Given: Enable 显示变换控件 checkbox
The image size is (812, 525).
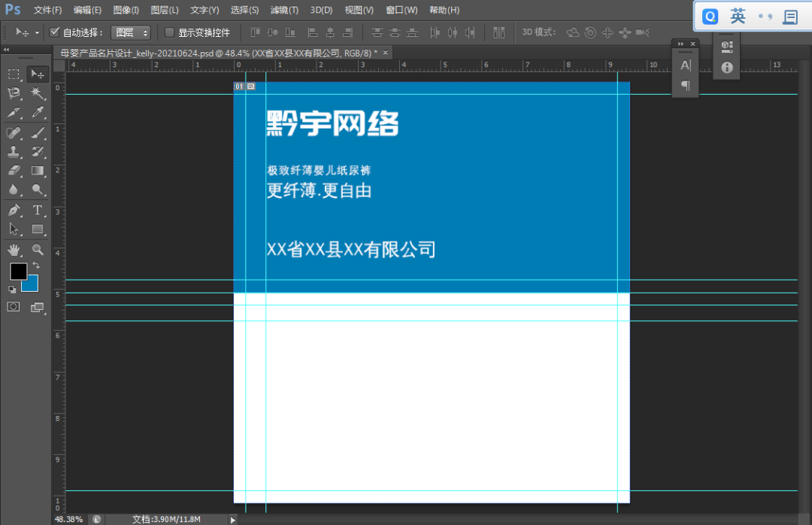Looking at the screenshot, I should pyautogui.click(x=169, y=32).
